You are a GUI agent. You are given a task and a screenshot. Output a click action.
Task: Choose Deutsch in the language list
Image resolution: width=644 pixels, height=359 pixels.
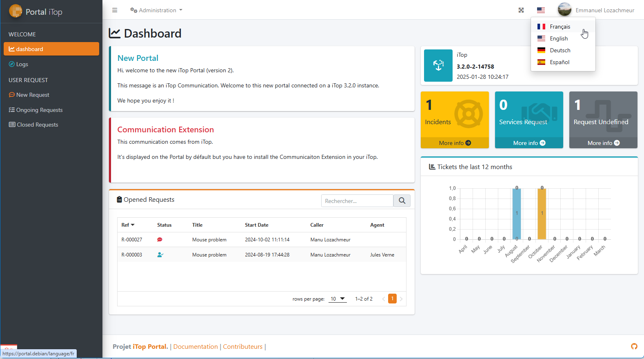click(560, 50)
